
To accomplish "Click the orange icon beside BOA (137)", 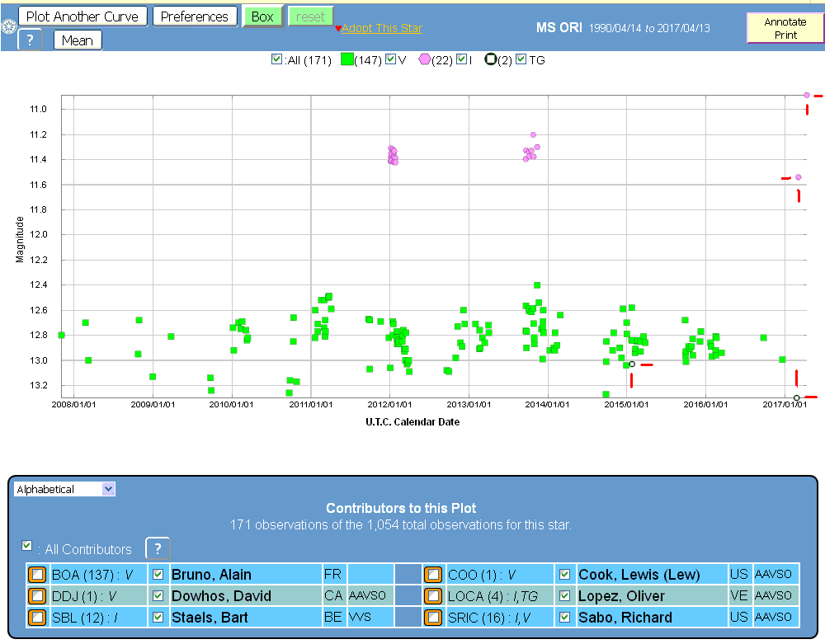I will (37, 575).
